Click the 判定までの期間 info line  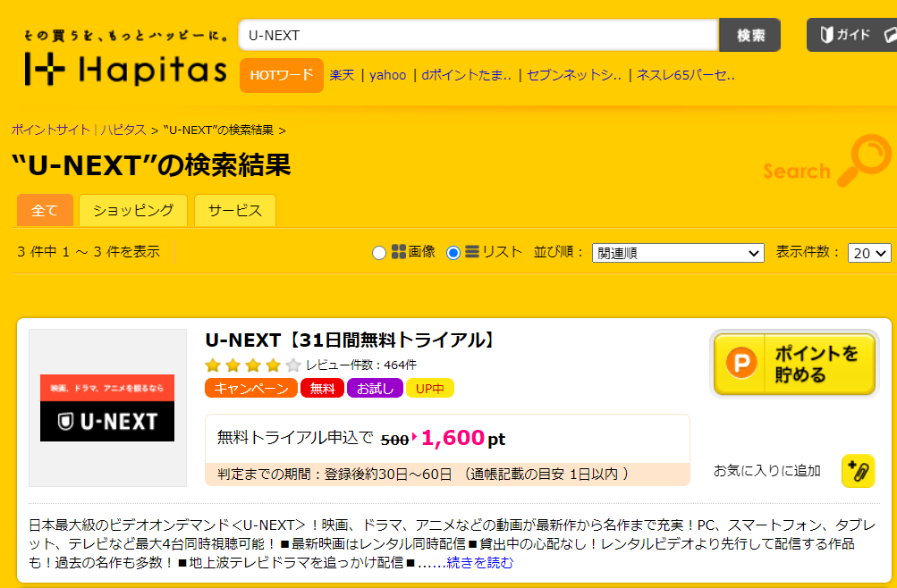coord(447,475)
